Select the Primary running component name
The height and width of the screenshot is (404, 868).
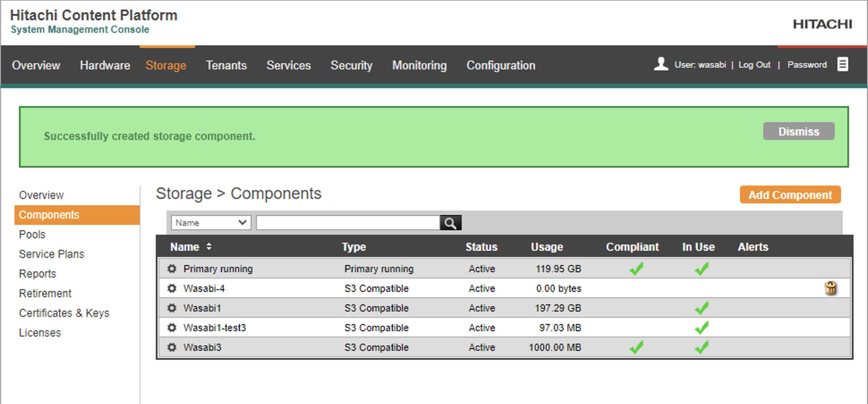(218, 269)
